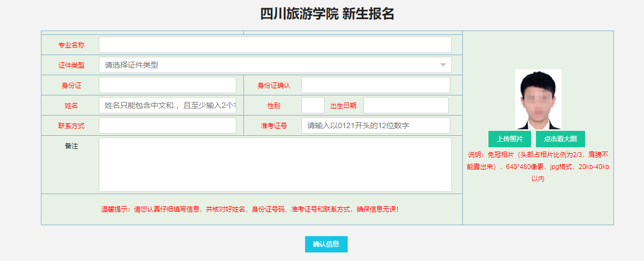Image resolution: width=644 pixels, height=265 pixels.
Task: Open the 请选择证件类型 dropdown
Action: click(275, 65)
